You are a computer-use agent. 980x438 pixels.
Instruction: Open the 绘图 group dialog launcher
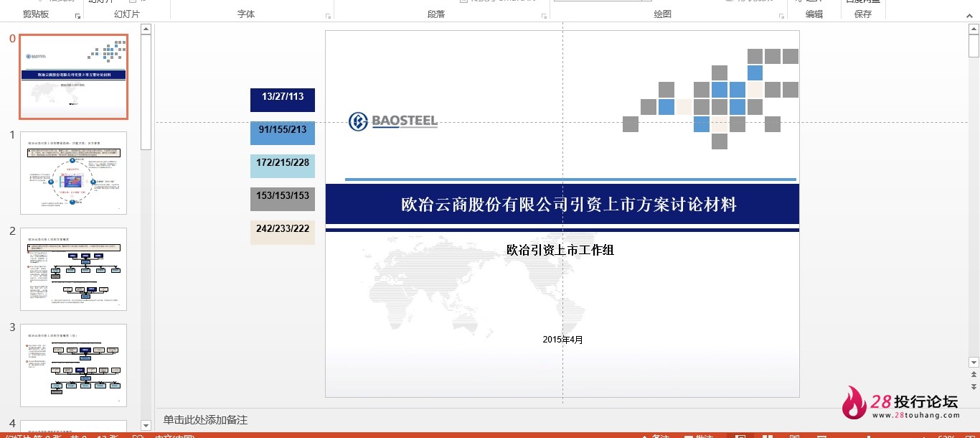pyautogui.click(x=781, y=16)
